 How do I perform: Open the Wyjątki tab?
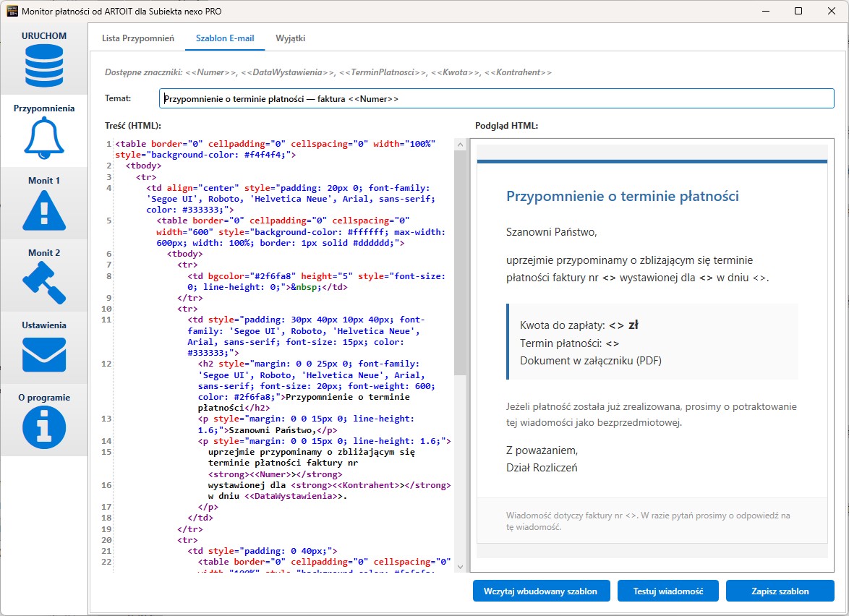(290, 38)
